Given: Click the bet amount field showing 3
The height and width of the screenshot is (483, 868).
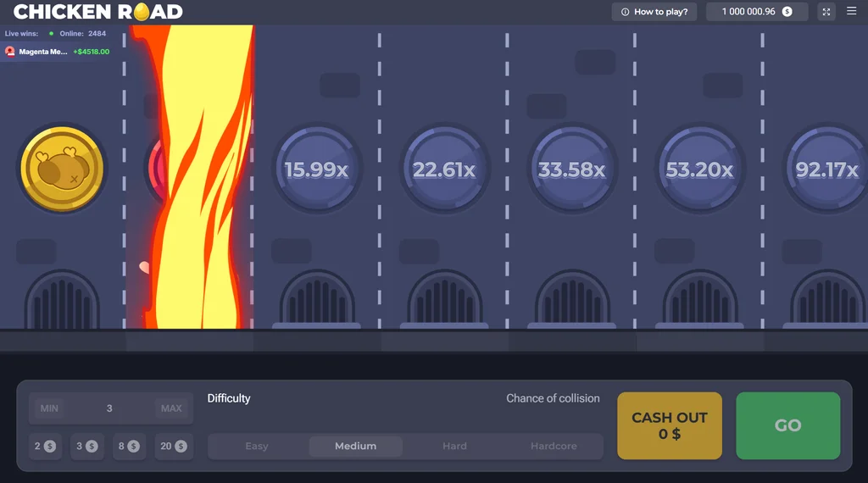Looking at the screenshot, I should click(109, 408).
